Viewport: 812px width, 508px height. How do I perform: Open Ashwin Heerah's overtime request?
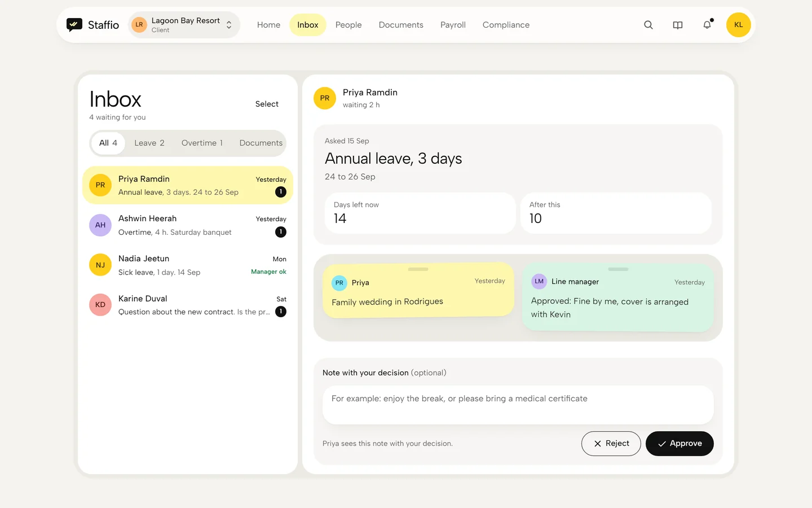(188, 225)
